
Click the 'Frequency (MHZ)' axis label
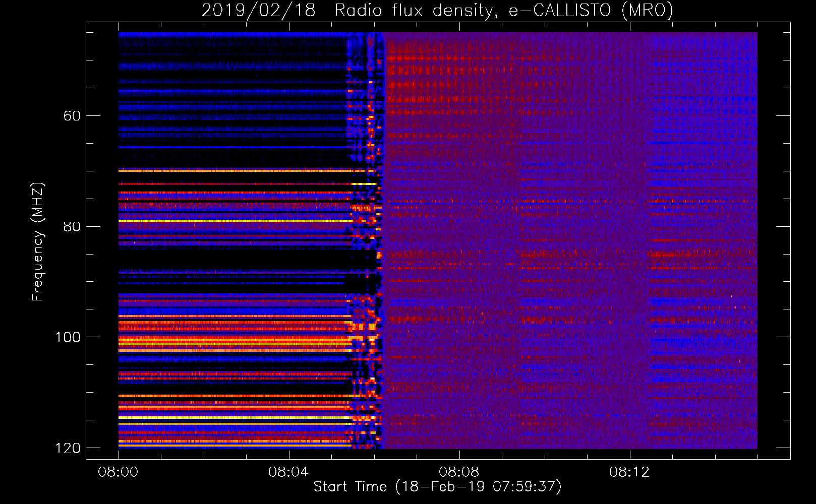tap(37, 242)
